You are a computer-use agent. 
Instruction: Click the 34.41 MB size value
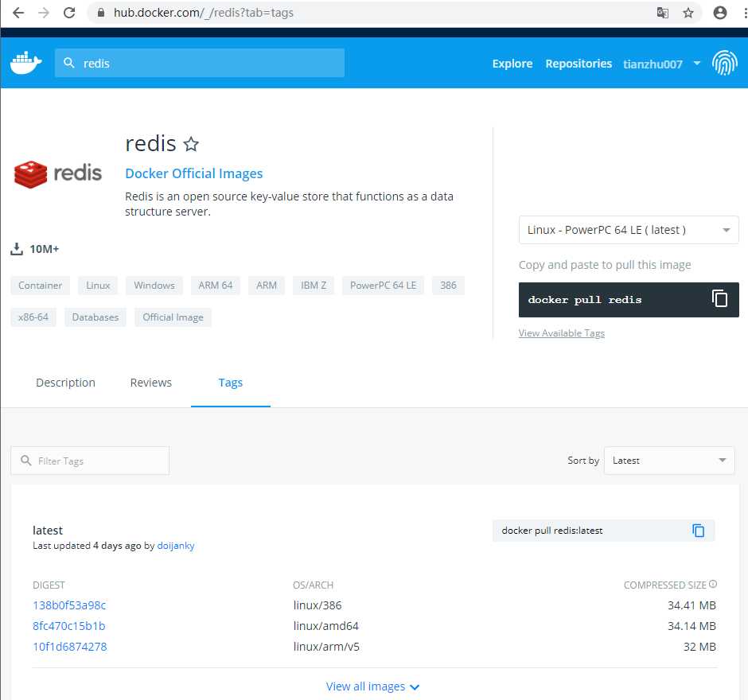tap(692, 605)
